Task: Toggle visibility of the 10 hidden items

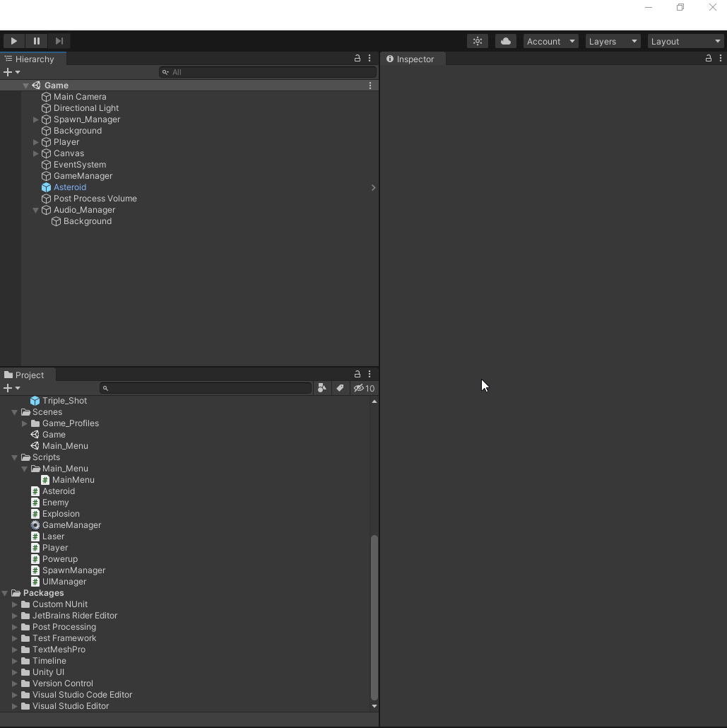Action: click(363, 388)
